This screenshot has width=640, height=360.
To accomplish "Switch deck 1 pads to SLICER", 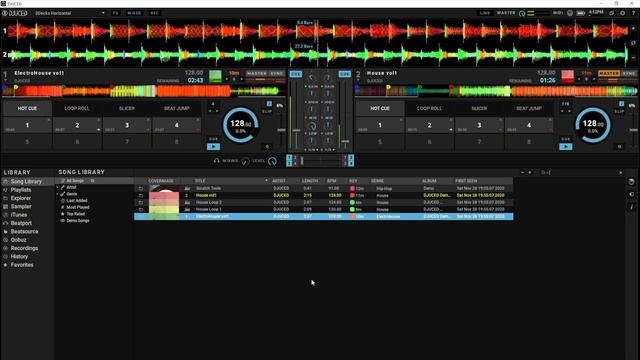I will [x=127, y=108].
